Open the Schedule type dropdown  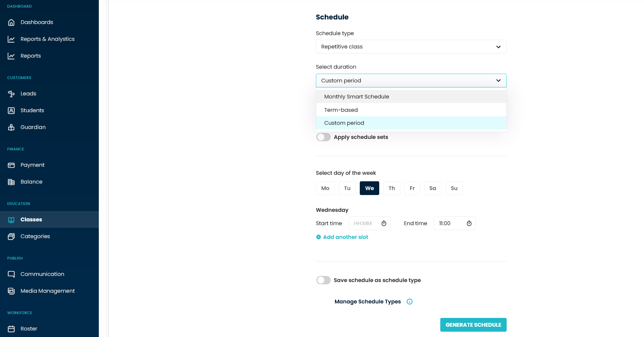click(411, 47)
